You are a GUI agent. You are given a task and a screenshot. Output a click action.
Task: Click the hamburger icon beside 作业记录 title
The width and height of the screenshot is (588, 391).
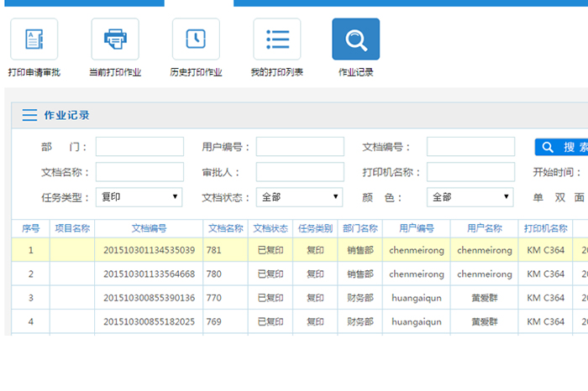pyautogui.click(x=29, y=116)
